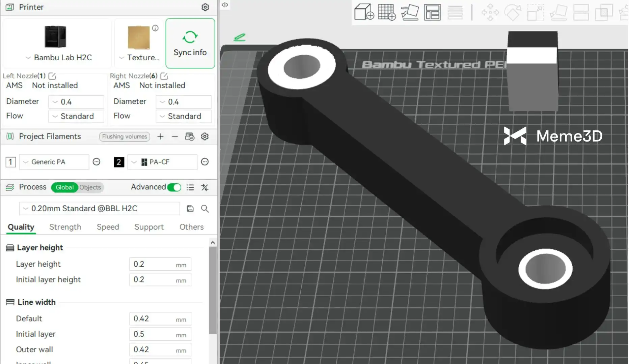629x364 pixels.
Task: Click the Sync info button
Action: [190, 43]
